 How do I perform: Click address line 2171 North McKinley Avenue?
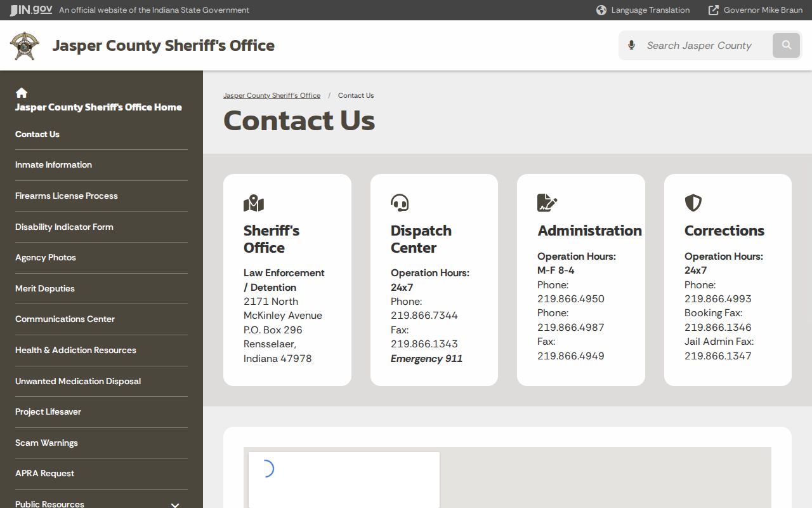[x=283, y=308]
